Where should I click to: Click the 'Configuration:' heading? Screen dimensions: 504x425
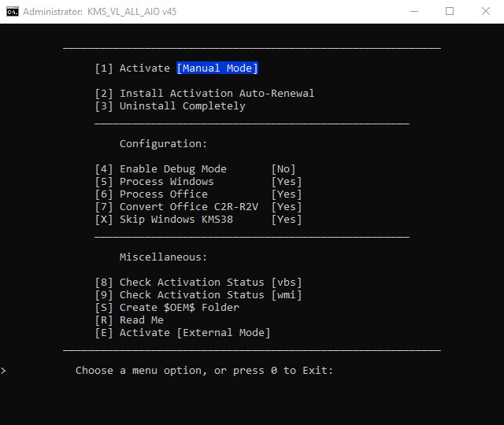click(163, 143)
